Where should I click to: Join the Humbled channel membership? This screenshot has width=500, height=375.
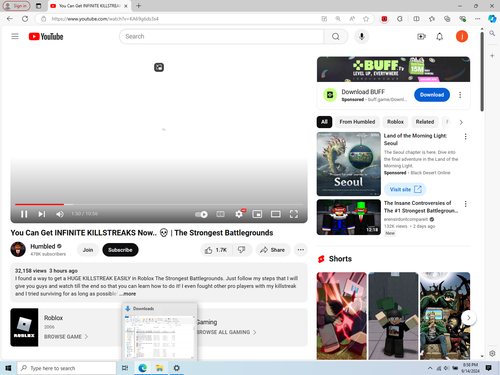click(88, 250)
